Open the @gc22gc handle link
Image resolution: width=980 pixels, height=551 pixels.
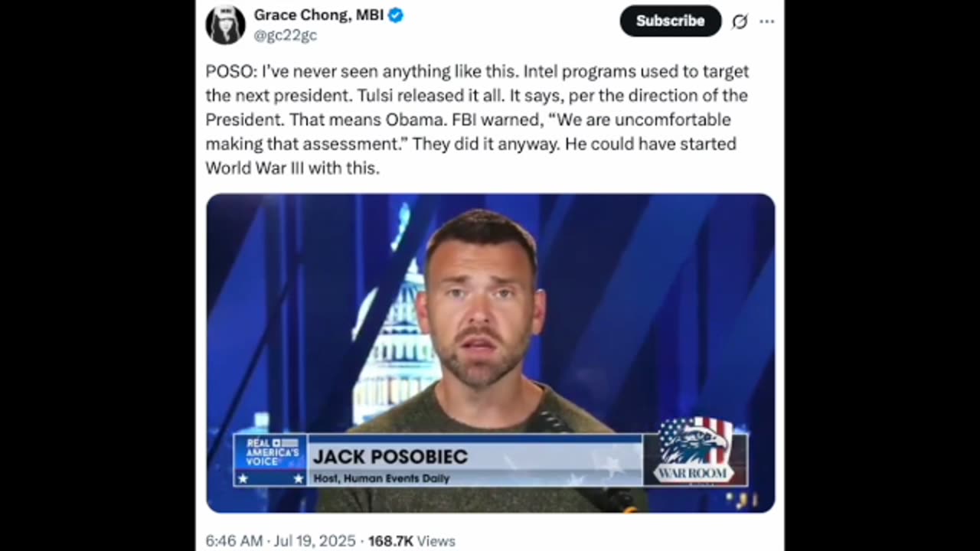point(286,35)
